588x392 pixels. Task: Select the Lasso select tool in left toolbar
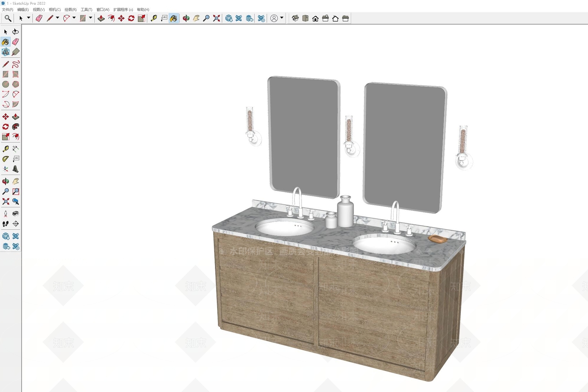(x=15, y=32)
